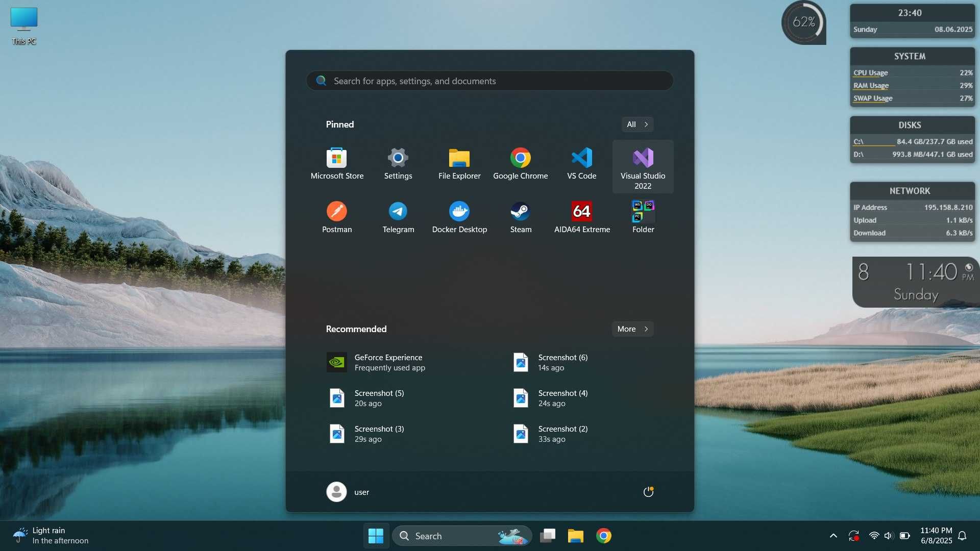Click the IP Address row in NETWORK widget
Viewport: 980px width, 551px height.
point(913,208)
